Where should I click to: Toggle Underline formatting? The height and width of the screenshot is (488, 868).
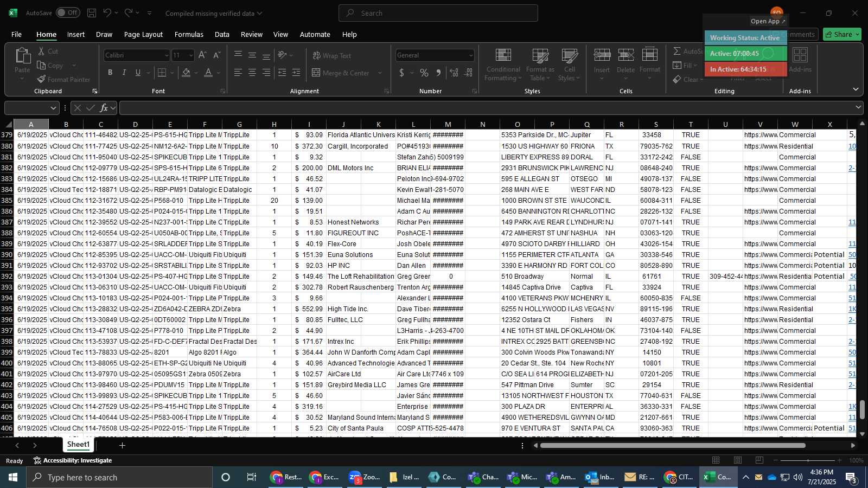pos(138,73)
